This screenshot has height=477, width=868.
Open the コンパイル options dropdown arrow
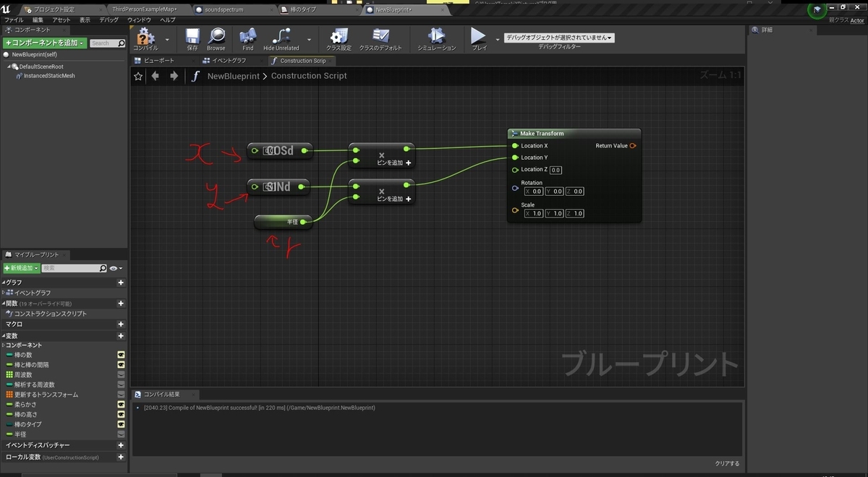167,39
